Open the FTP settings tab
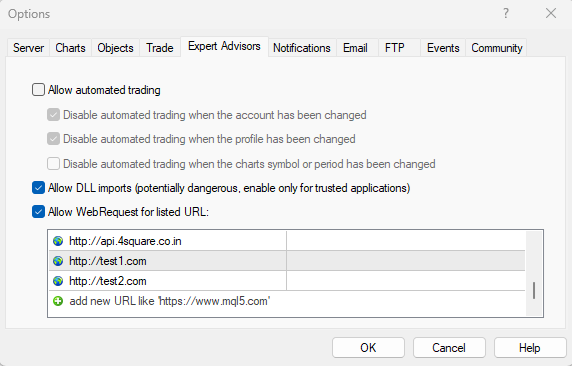Image resolution: width=572 pixels, height=366 pixels. [395, 48]
